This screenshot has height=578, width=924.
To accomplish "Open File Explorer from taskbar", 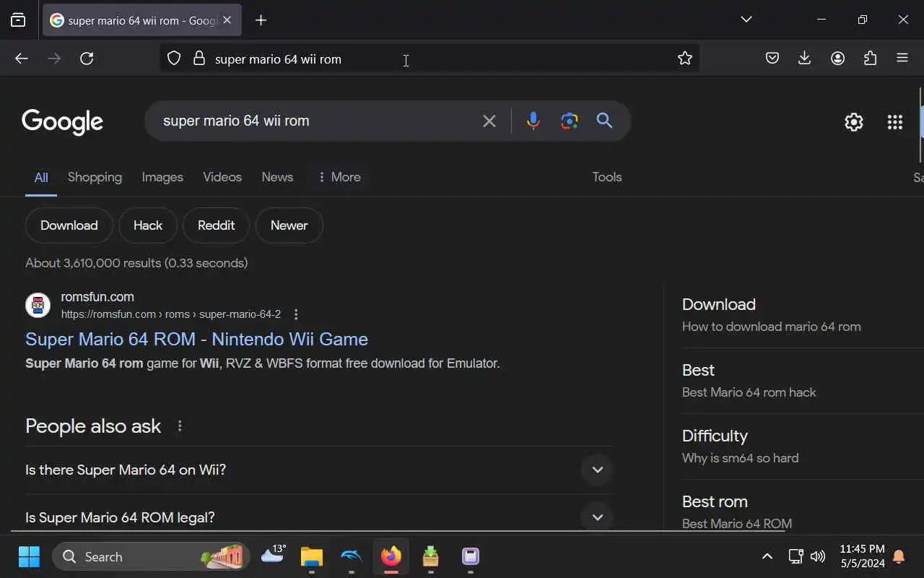I will (312, 556).
